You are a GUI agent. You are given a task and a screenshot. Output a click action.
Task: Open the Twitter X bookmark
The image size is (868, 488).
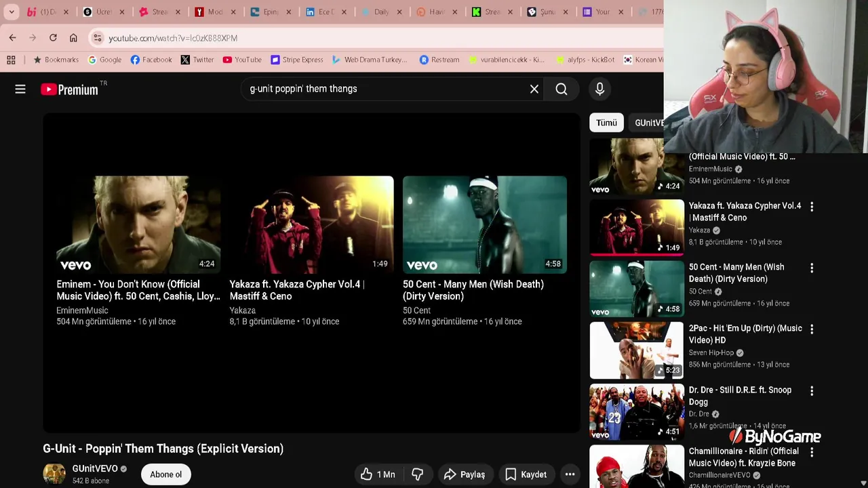tap(197, 60)
